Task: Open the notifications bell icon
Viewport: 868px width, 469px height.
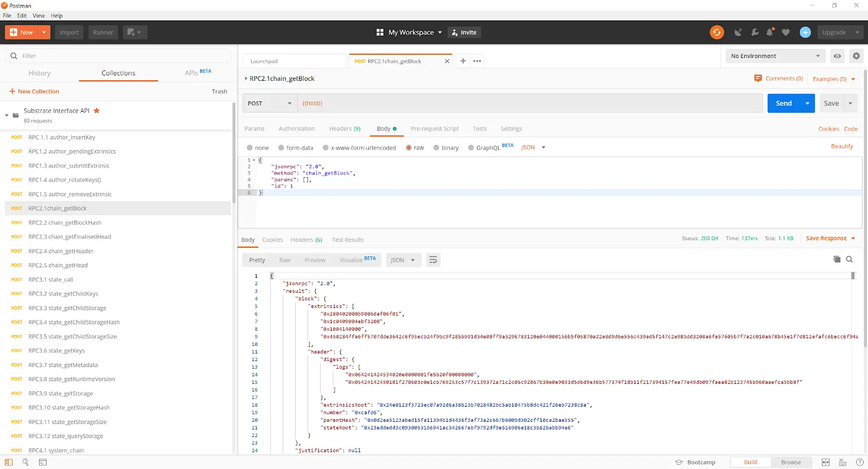Action: pos(770,33)
